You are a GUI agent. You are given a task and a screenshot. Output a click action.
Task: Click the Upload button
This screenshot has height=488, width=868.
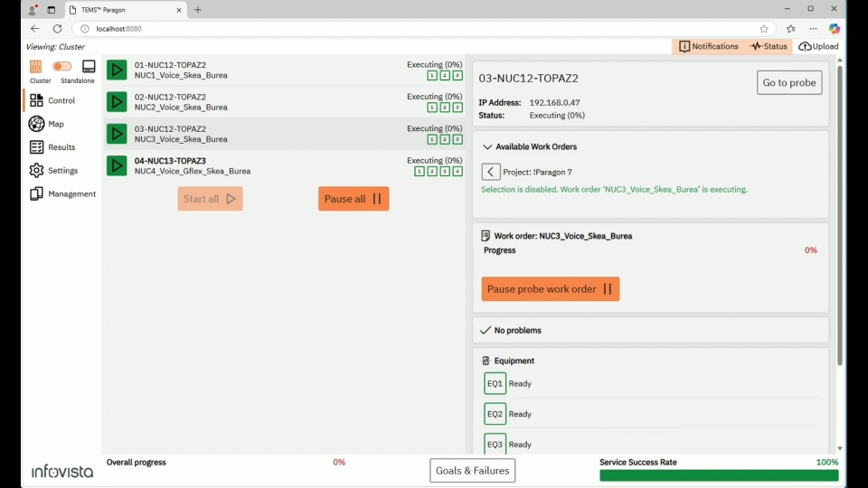[x=818, y=46]
